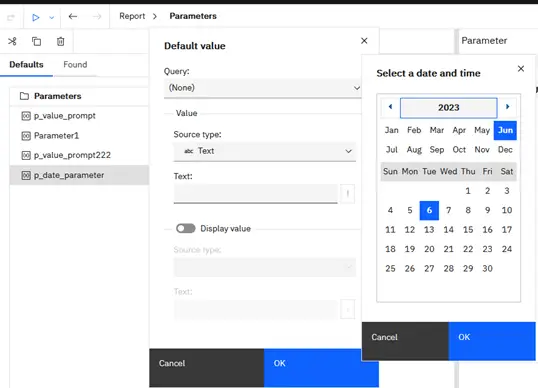Viewport: 538px width, 388px height.
Task: Click the 2023 year field
Action: [x=448, y=108]
